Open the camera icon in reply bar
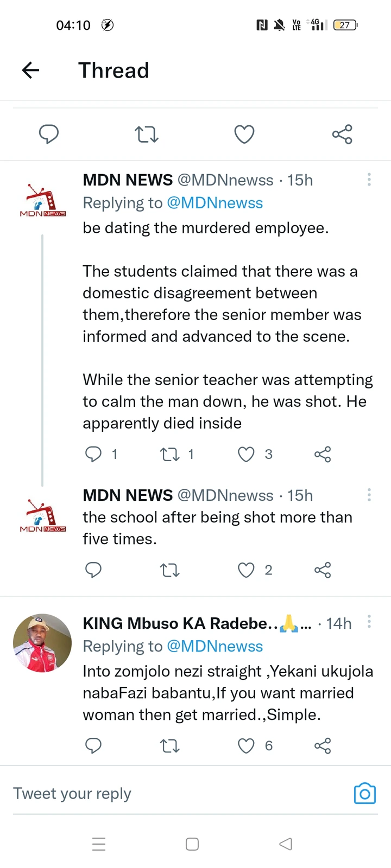391x868 pixels. pos(364,794)
